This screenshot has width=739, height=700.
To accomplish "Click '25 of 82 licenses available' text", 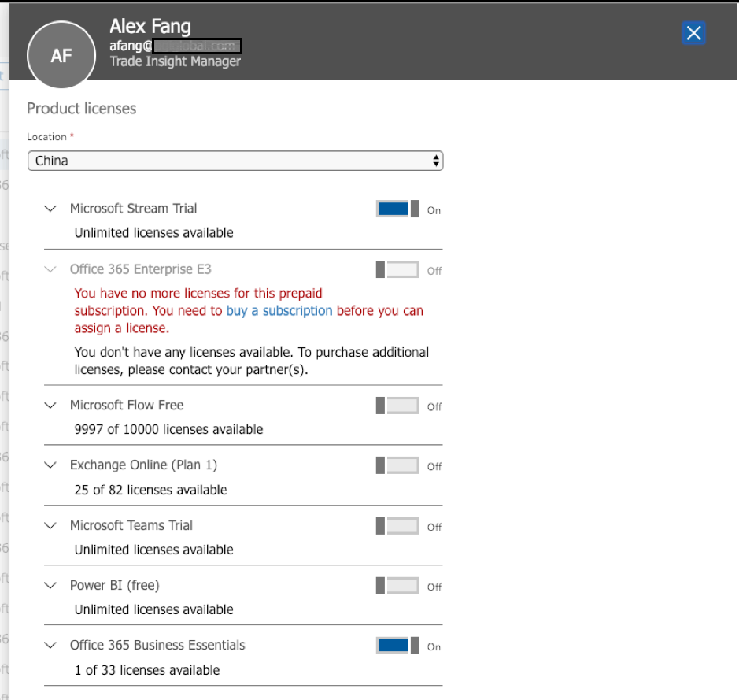I will tap(151, 490).
